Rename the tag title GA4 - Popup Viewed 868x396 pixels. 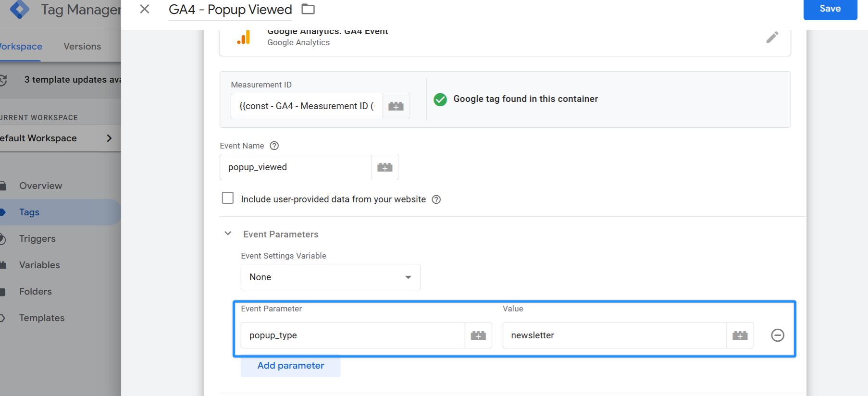point(230,10)
